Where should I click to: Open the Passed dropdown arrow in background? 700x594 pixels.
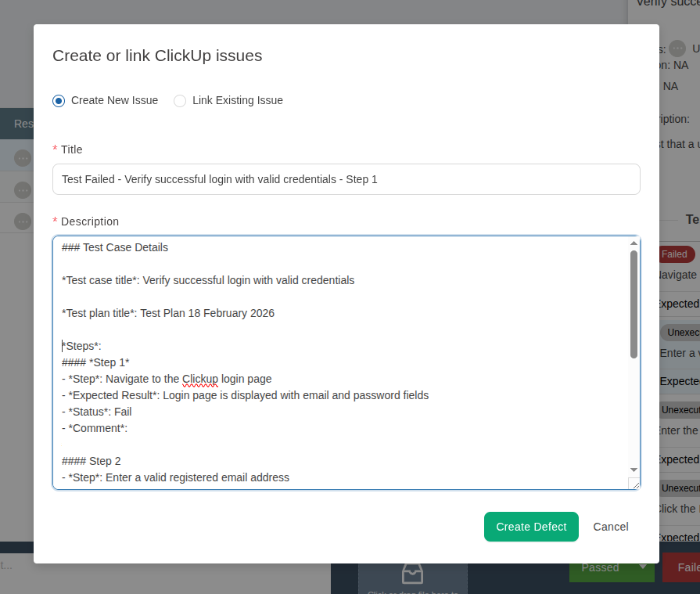pos(642,567)
